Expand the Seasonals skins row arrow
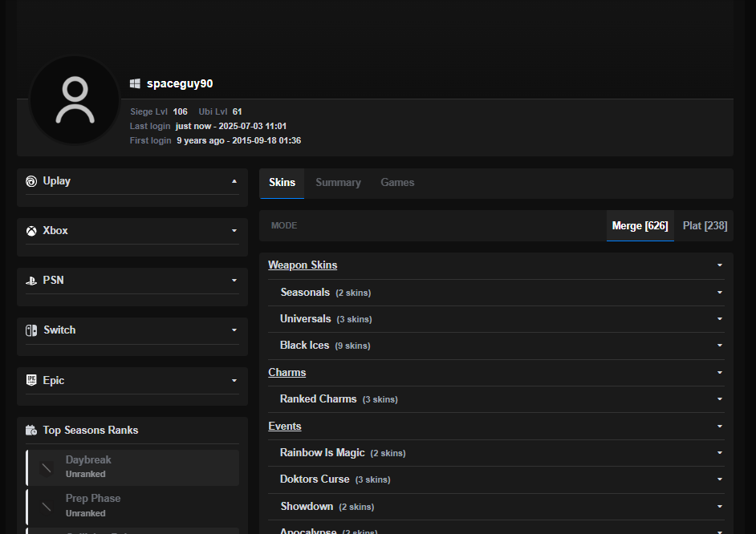This screenshot has height=534, width=756. [720, 293]
